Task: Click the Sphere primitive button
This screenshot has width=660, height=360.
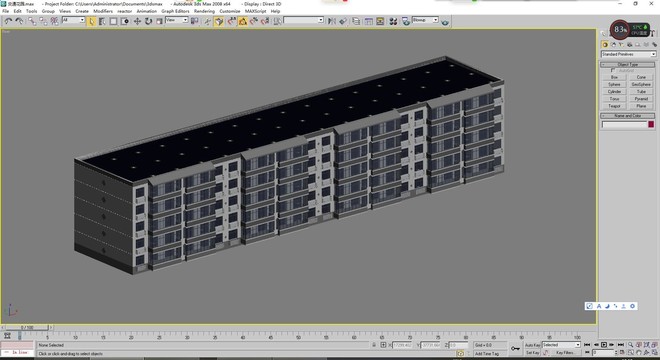Action: click(614, 85)
